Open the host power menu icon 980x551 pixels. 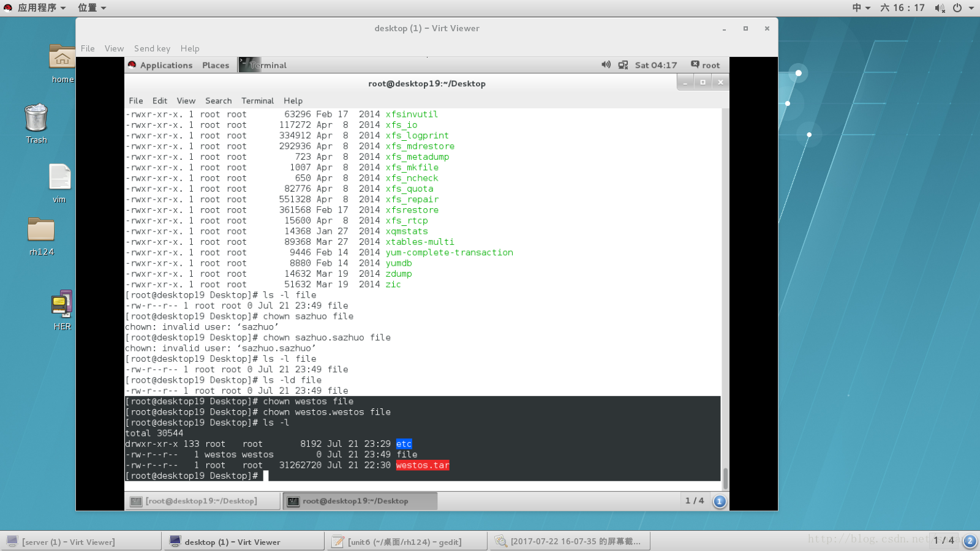(957, 8)
